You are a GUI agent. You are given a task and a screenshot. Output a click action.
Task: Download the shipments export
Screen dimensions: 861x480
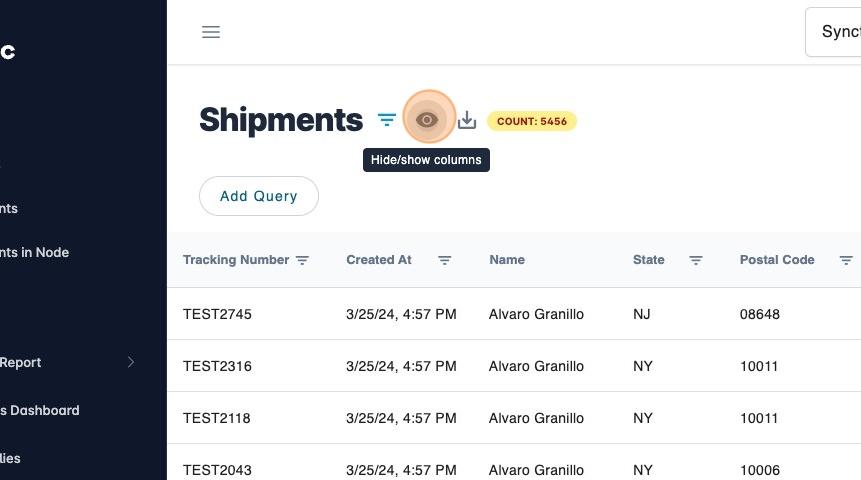[467, 121]
